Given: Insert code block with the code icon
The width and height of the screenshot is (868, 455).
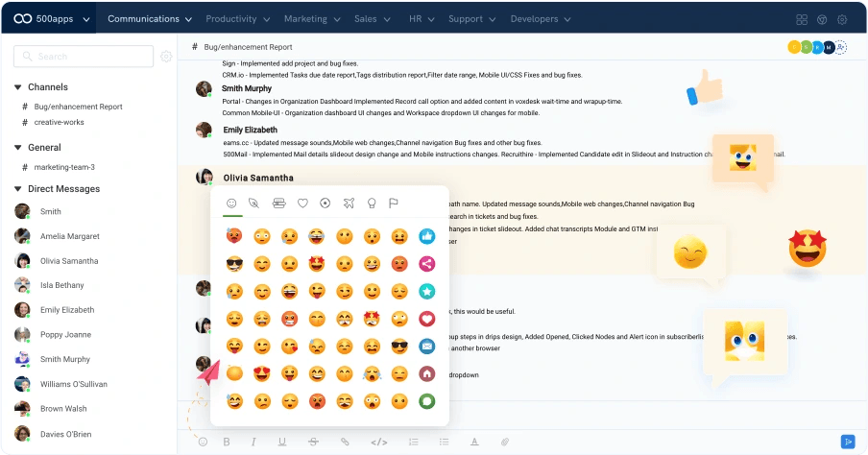Looking at the screenshot, I should tap(379, 442).
